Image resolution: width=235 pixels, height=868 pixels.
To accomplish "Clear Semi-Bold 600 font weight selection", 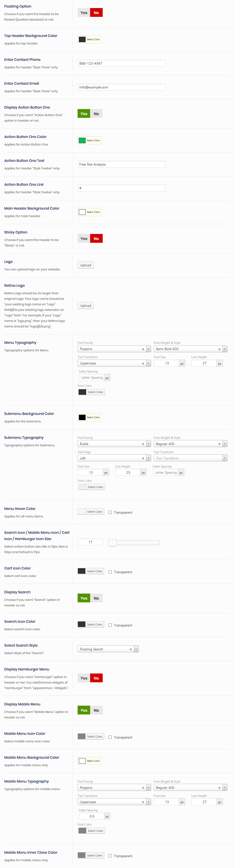I will click(x=219, y=349).
